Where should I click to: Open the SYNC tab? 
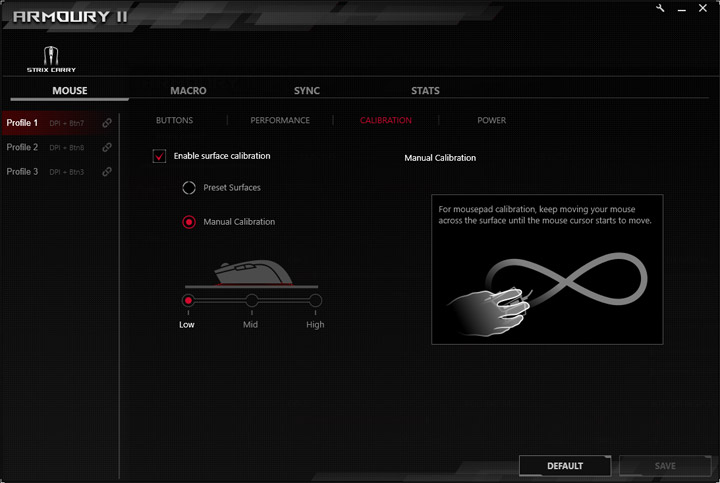point(307,90)
